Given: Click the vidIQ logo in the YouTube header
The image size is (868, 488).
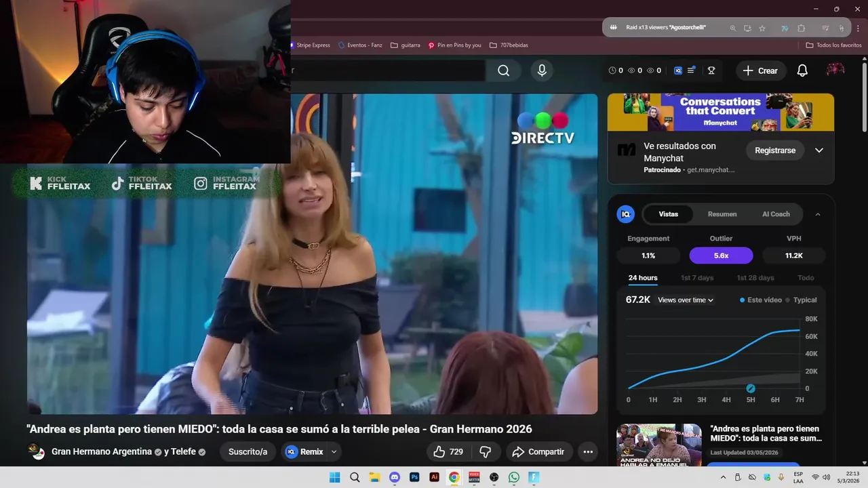Looking at the screenshot, I should tap(678, 70).
